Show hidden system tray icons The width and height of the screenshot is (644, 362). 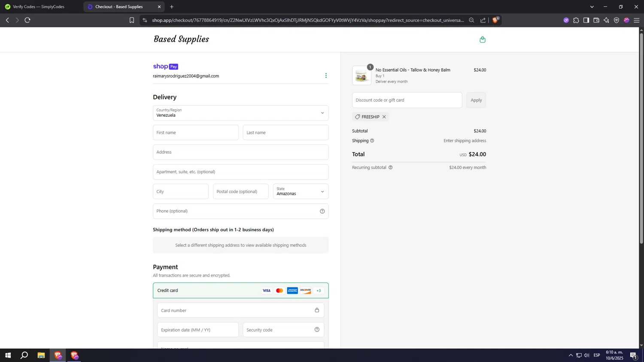pyautogui.click(x=571, y=355)
